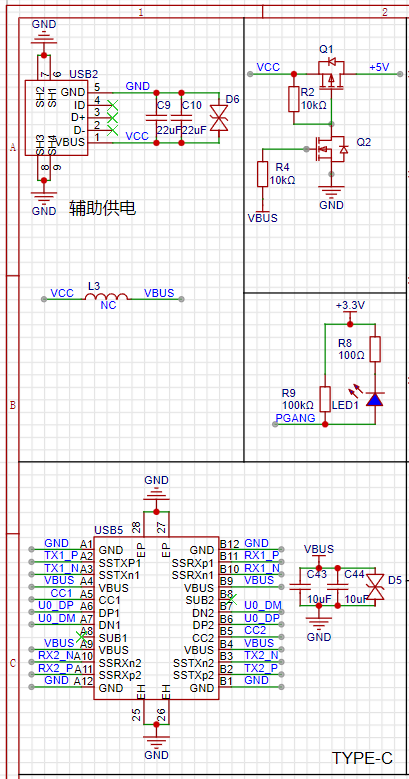
Task: Click the R9 100kΩ resistor
Action: (x=325, y=399)
